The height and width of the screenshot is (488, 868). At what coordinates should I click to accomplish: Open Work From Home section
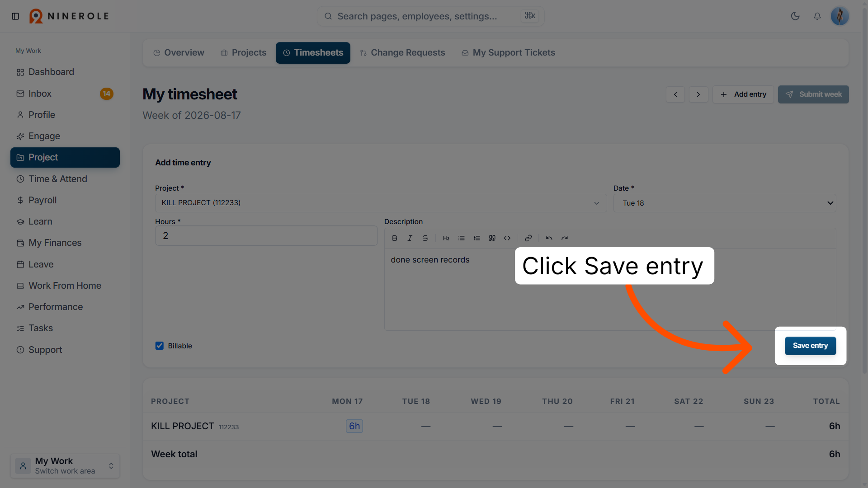click(x=65, y=286)
